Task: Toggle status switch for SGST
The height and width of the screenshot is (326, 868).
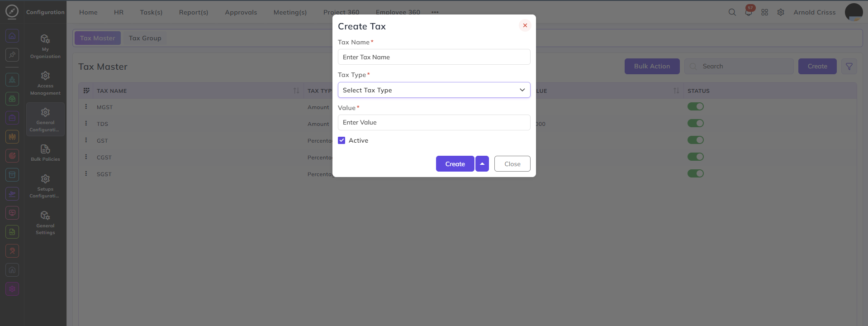Action: (696, 173)
